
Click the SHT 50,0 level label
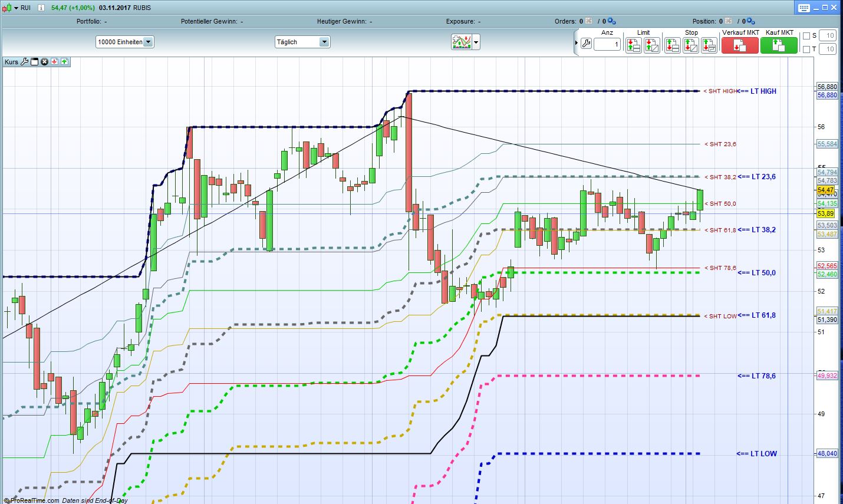[720, 204]
